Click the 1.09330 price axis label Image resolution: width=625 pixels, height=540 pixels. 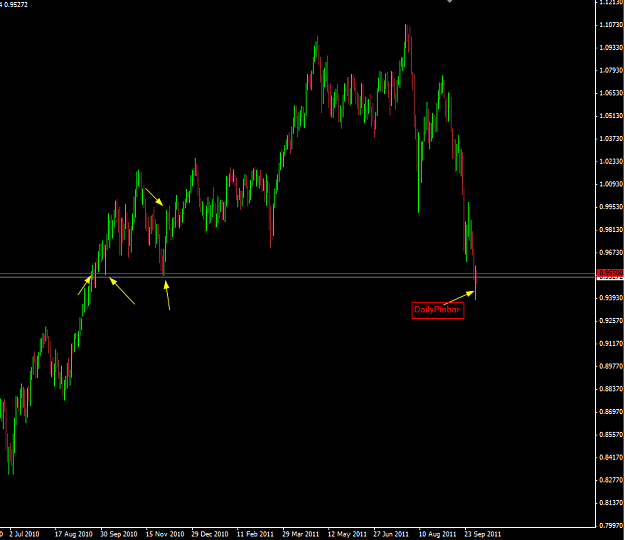click(611, 47)
